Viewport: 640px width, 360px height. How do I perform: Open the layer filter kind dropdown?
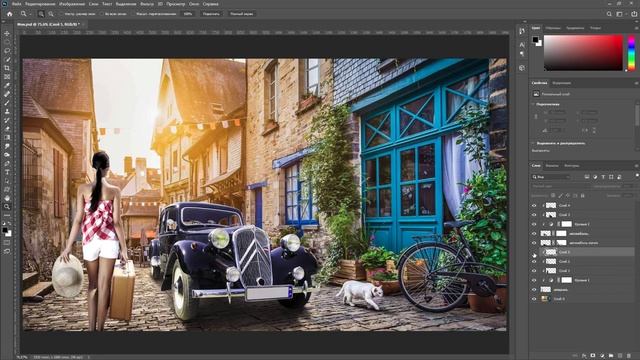coord(551,177)
